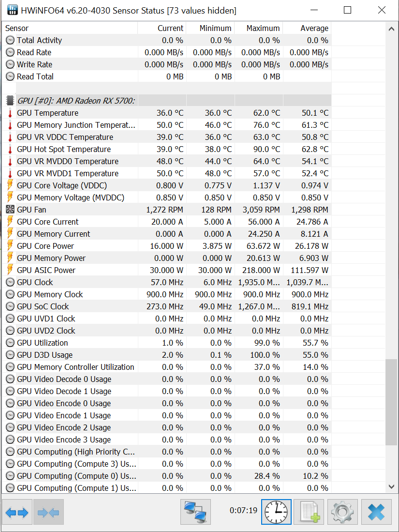Select GPU Computing (Compute 1) row
The height and width of the screenshot is (532, 399).
click(167, 488)
